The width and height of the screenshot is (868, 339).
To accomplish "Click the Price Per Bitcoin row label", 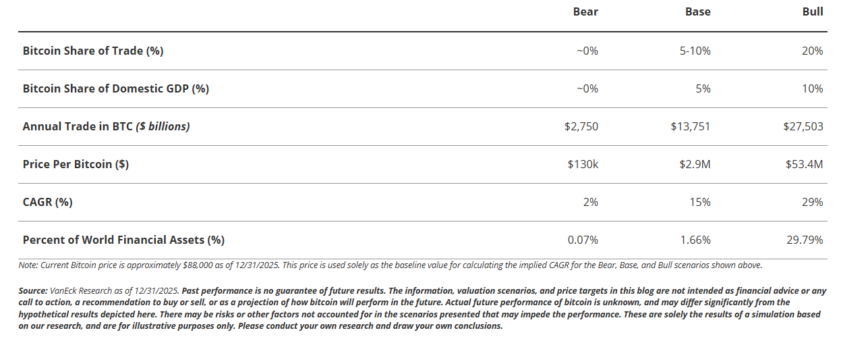I will 76,164.
